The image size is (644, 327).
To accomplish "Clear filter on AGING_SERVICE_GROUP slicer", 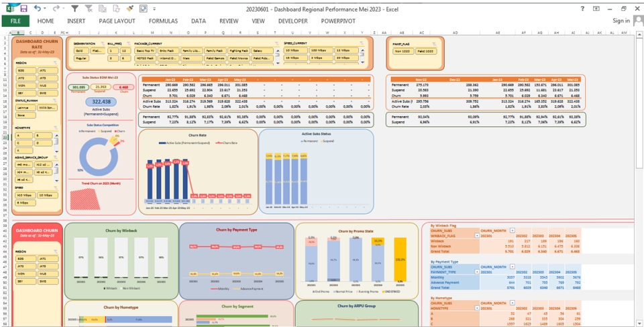I will click(56, 157).
